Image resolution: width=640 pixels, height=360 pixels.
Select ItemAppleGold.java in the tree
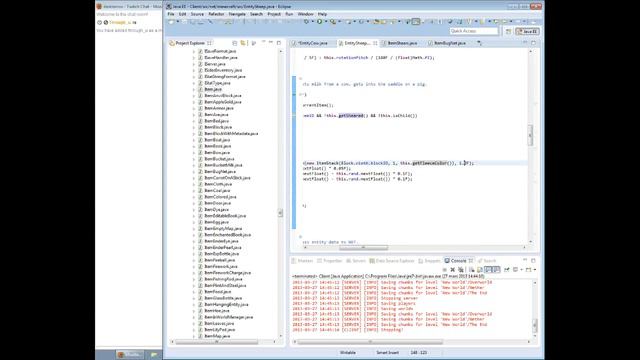[x=222, y=102]
